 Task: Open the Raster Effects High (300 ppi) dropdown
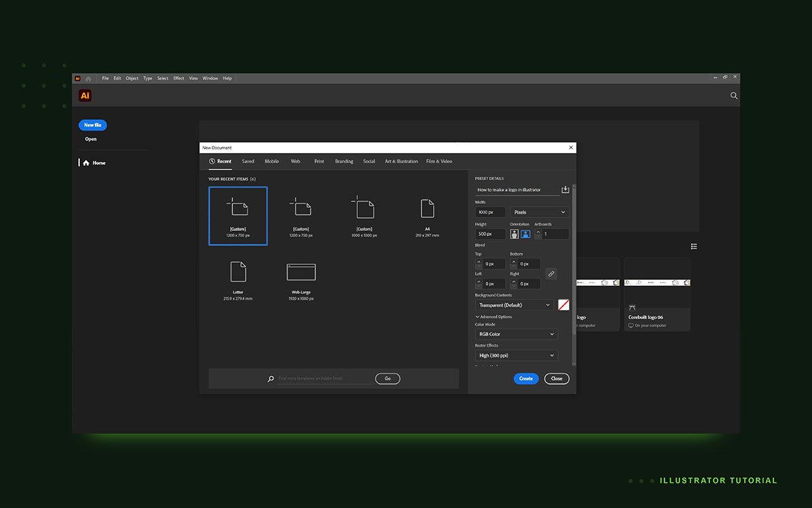pos(516,355)
